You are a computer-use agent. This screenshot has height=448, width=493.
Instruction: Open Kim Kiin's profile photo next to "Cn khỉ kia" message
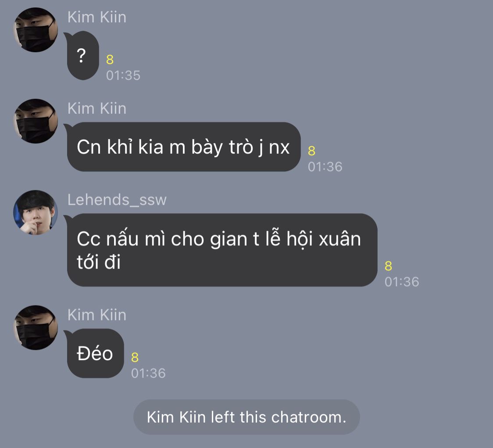coord(36,121)
